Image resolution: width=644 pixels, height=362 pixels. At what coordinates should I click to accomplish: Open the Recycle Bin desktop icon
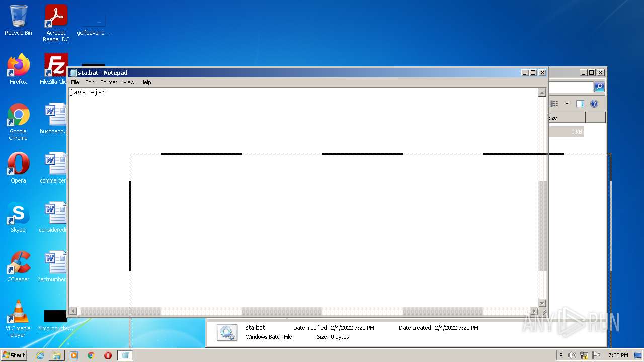pyautogui.click(x=18, y=20)
